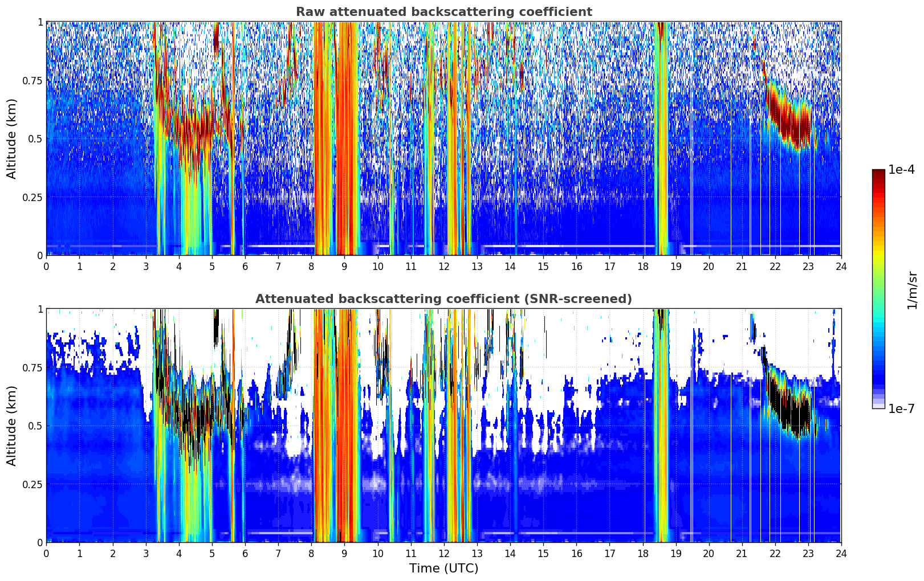Click the 'Raw attenuated backscattering coefficient' title
The height and width of the screenshot is (581, 924).
point(443,12)
